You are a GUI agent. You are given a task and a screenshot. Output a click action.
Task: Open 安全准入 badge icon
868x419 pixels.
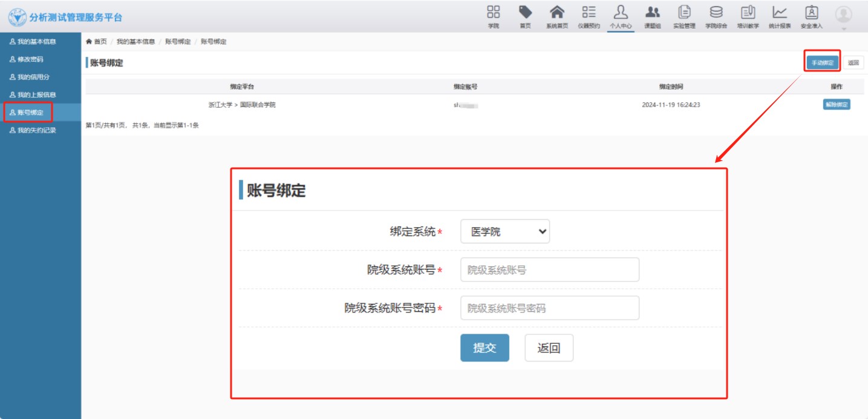click(811, 13)
